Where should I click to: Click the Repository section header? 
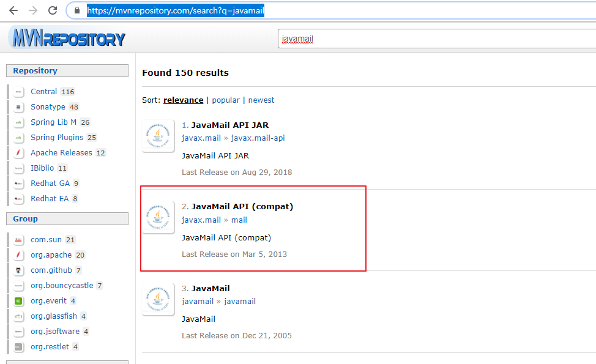67,71
